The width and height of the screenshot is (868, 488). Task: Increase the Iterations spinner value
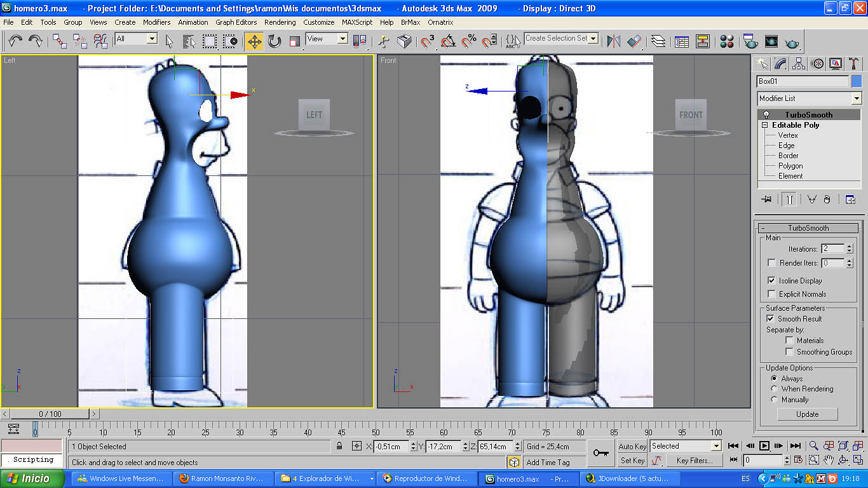tap(849, 247)
